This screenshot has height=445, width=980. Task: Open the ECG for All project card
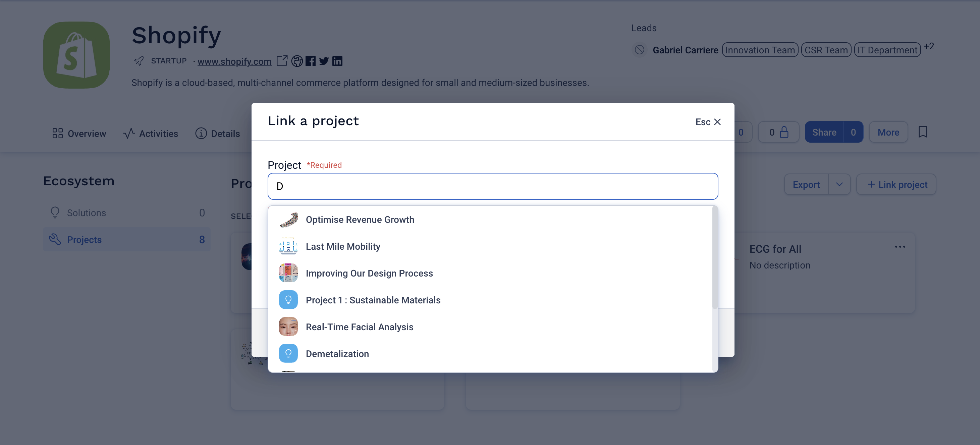coord(824,273)
